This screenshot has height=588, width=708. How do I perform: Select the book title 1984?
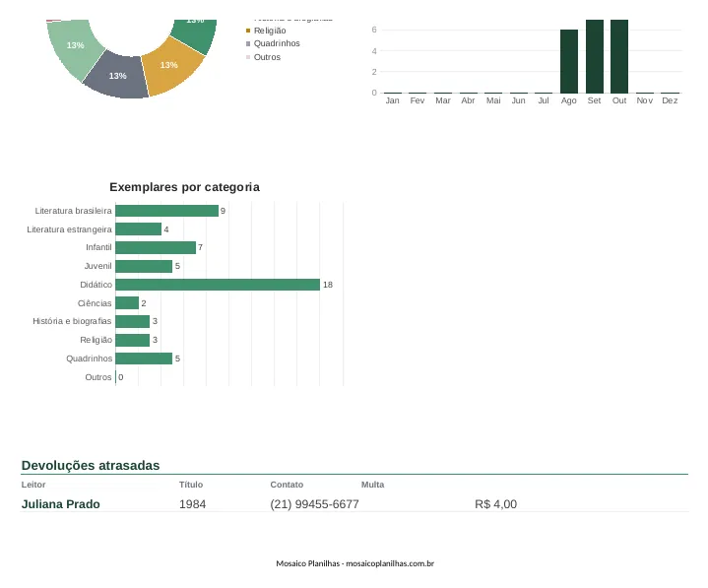[192, 504]
